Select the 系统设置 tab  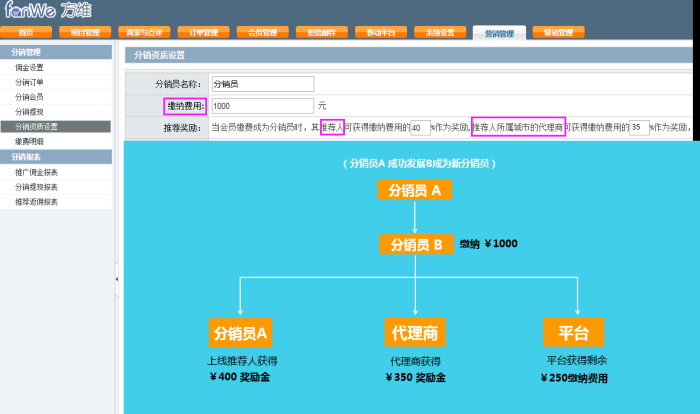pyautogui.click(x=440, y=33)
